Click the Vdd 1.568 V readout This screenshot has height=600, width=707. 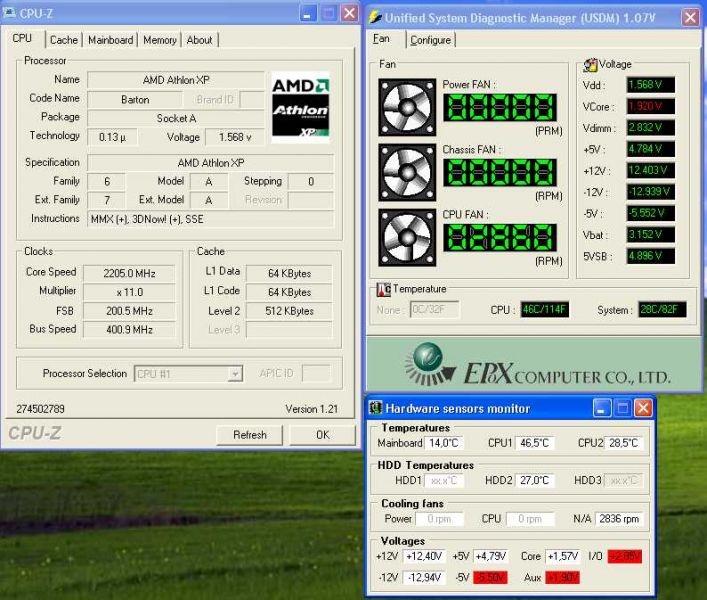click(x=651, y=85)
